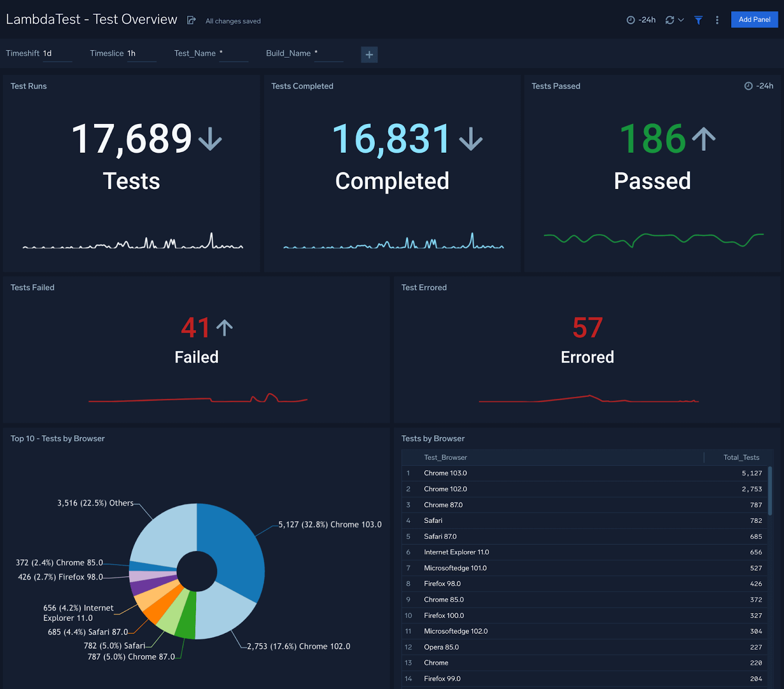
Task: Select the Firefox 99.0 table row
Action: (x=584, y=679)
